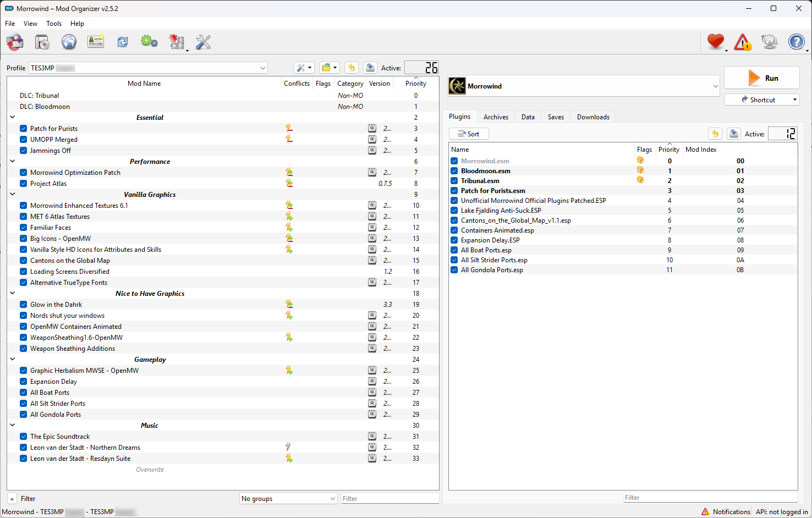
Task: Click the Help question mark icon
Action: tap(796, 42)
